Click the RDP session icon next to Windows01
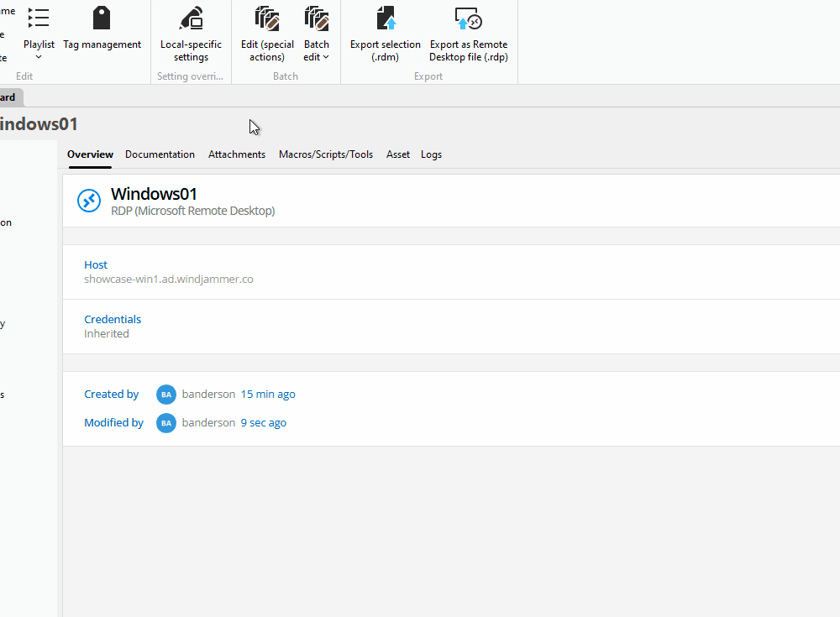840x617 pixels. [89, 201]
